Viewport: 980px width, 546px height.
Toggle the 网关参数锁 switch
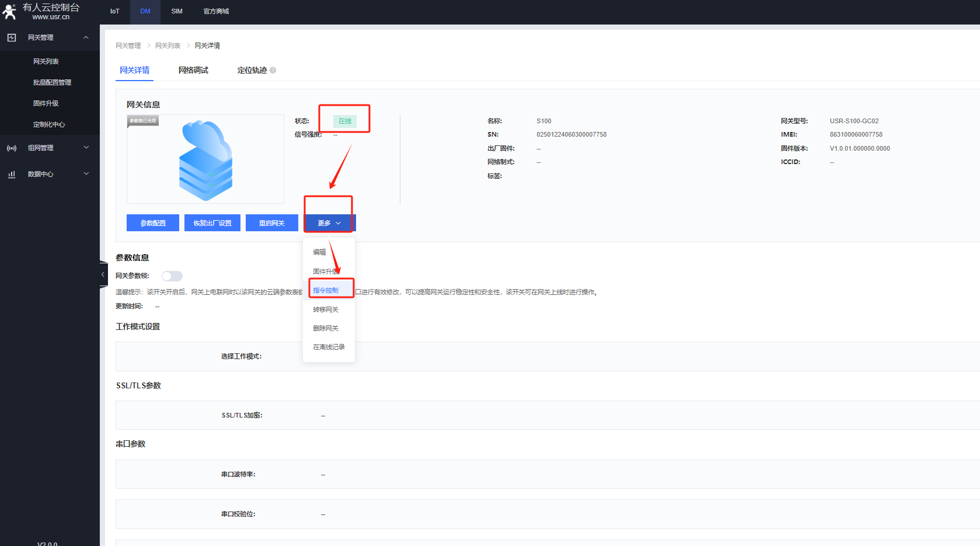(x=172, y=276)
